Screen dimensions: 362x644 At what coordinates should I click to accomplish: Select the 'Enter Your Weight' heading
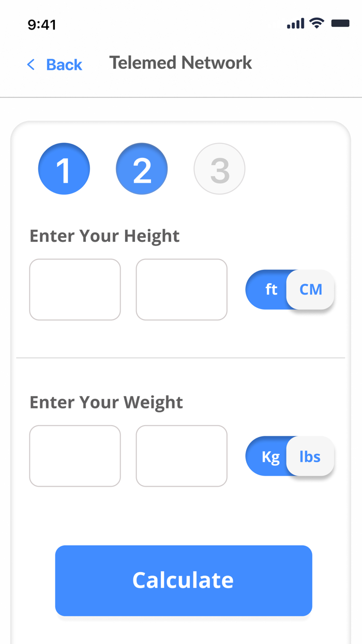pyautogui.click(x=107, y=402)
